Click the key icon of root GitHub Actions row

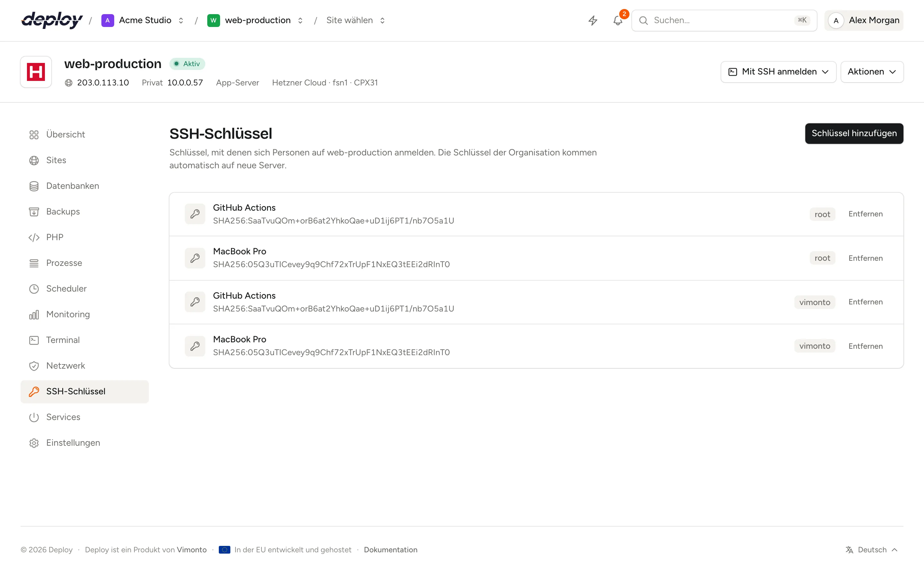[195, 214]
